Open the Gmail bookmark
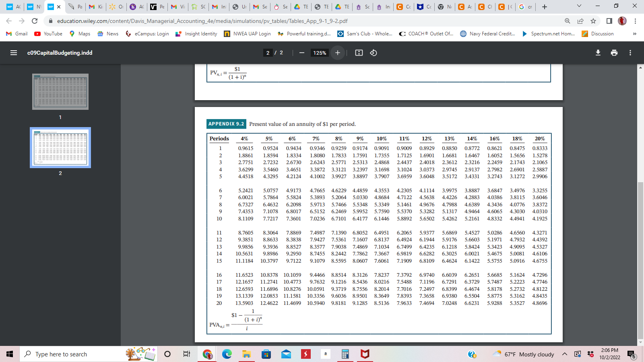Viewport: 644px width, 362px height. coord(17,34)
